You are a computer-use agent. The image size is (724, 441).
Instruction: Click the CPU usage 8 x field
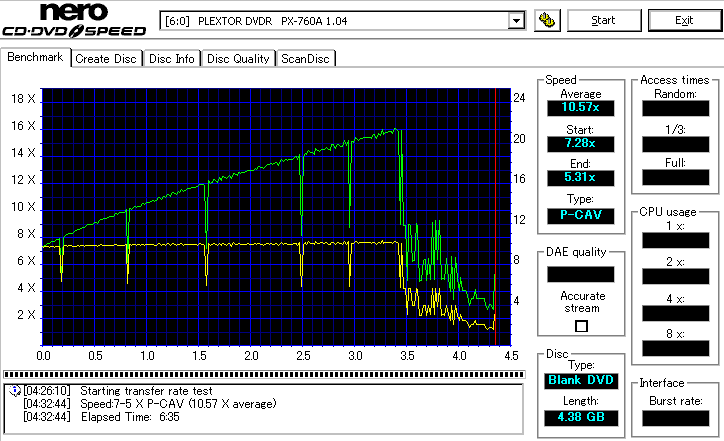click(x=676, y=348)
